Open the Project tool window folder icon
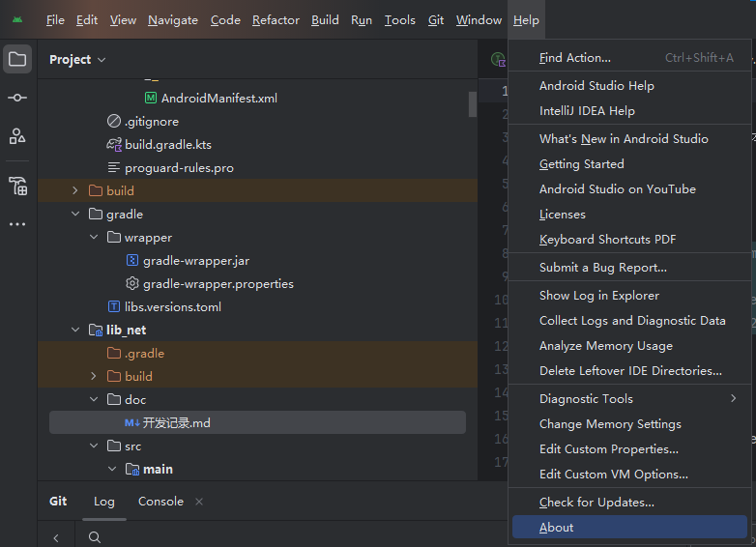Viewport: 756px width, 547px height. click(17, 60)
